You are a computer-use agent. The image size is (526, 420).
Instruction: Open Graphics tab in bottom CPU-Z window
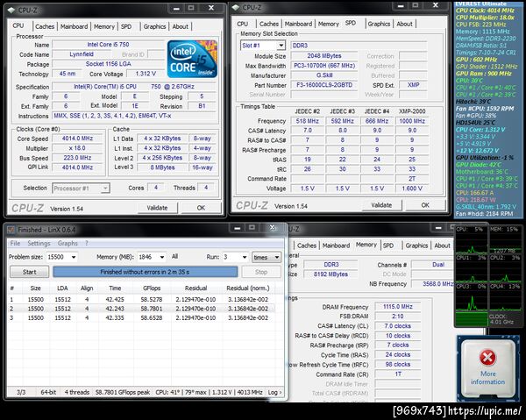click(416, 246)
